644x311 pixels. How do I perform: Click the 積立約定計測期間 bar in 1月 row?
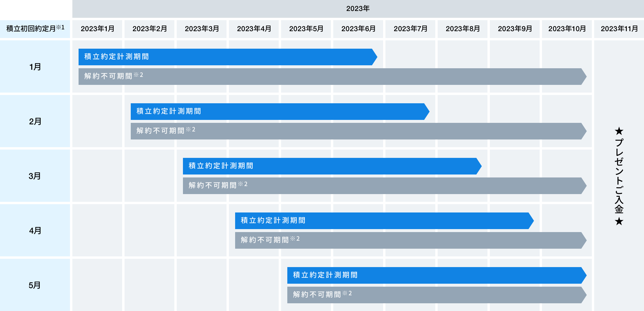click(228, 57)
